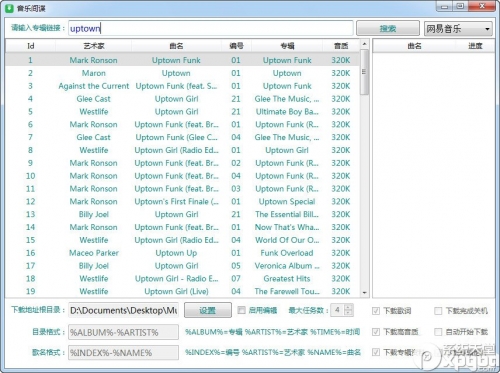Sort by the Id column header
The width and height of the screenshot is (500, 373).
31,46
